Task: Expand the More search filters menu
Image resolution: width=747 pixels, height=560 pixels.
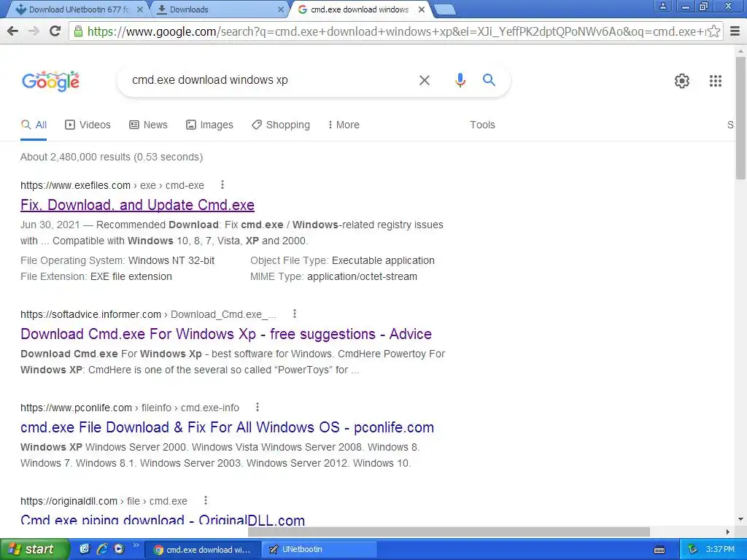Action: [344, 125]
